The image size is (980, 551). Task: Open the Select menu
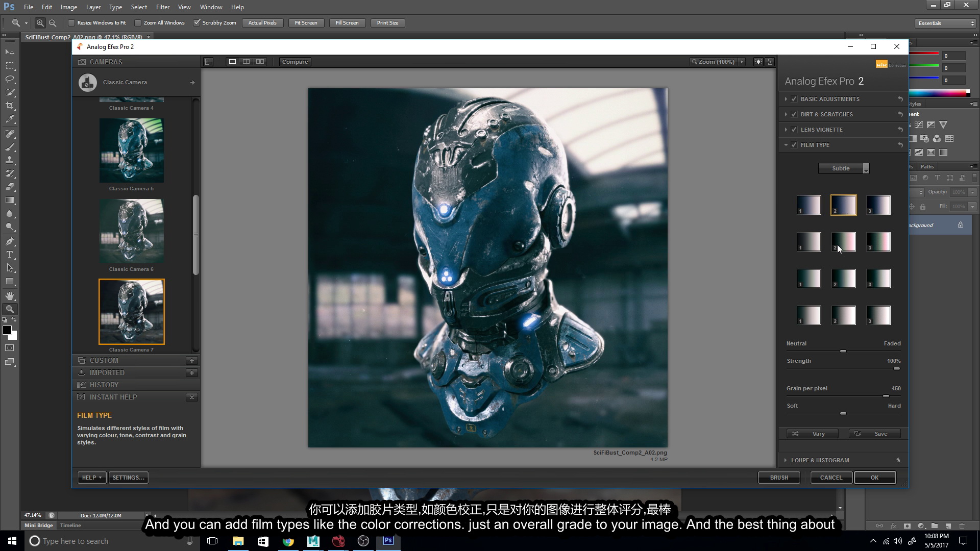[x=139, y=7]
